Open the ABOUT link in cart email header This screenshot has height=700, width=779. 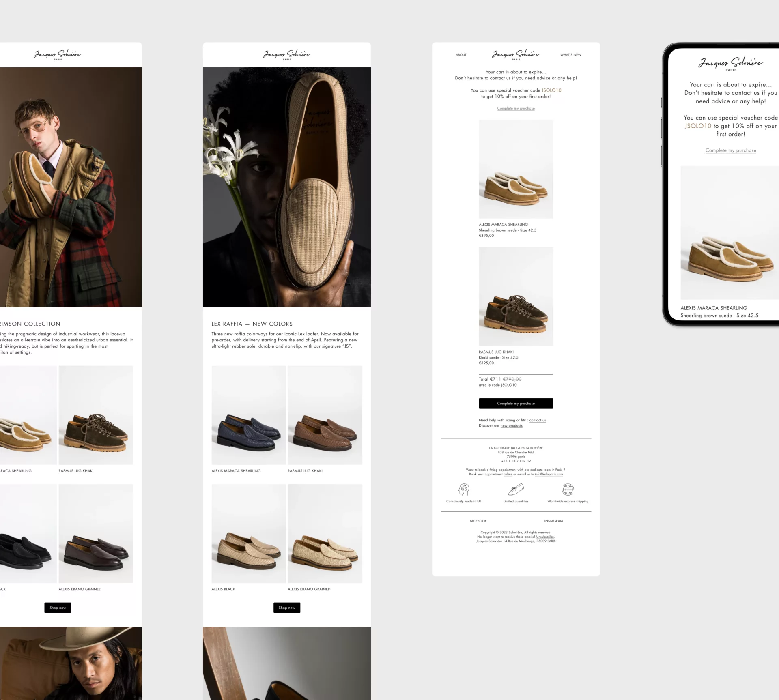tap(461, 55)
